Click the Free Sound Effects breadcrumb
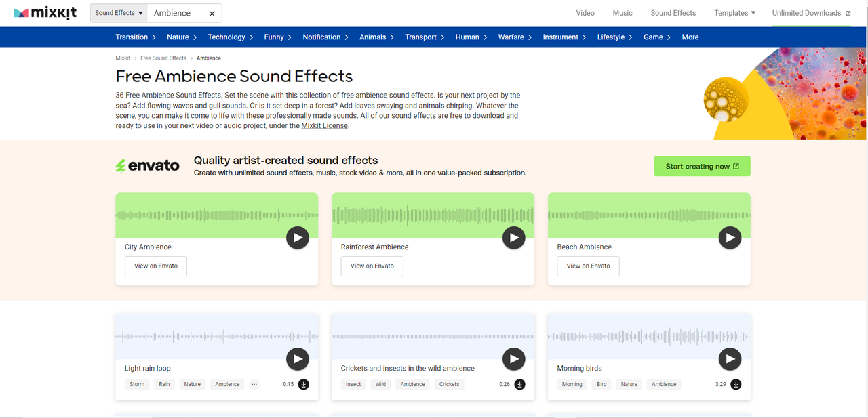The height and width of the screenshot is (418, 868). [x=163, y=58]
